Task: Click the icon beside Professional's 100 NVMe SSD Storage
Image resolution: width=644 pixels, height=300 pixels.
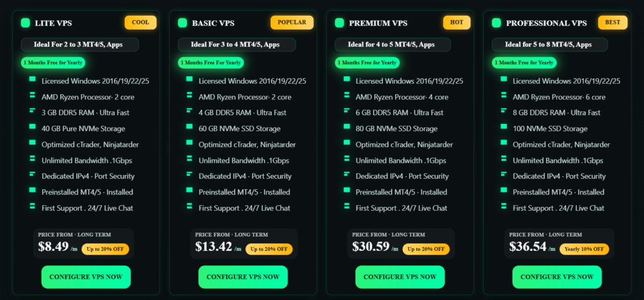Action: (504, 126)
